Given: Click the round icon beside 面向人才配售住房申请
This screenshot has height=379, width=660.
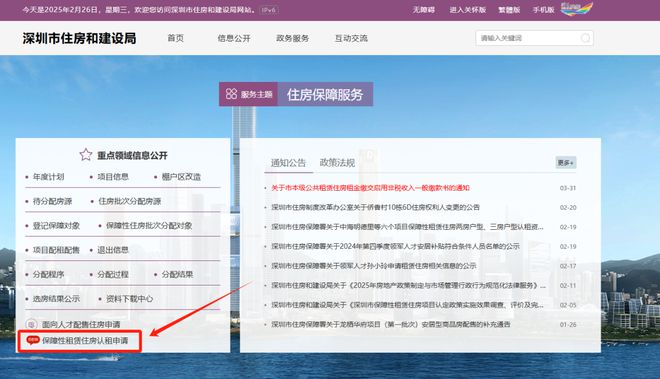Looking at the screenshot, I should point(31,324).
